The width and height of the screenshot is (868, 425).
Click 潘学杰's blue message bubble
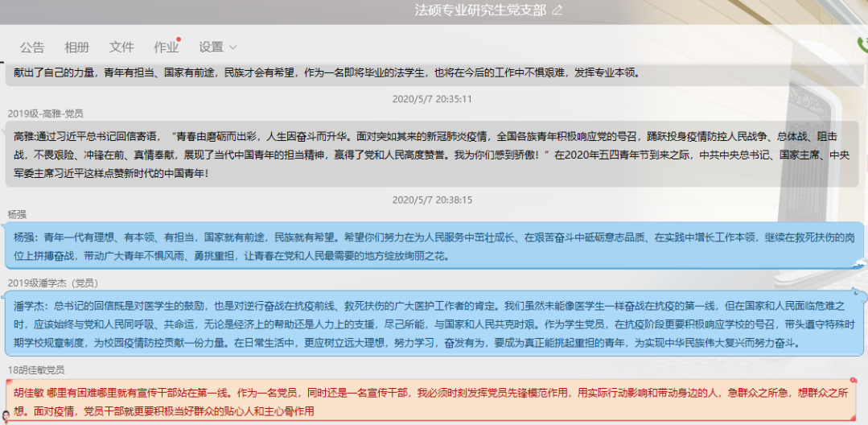(434, 324)
